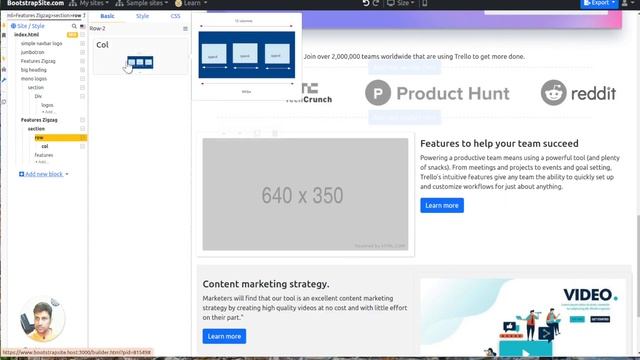Screen dimensions: 640x360
Task: Open the Sample sites dropdown
Action: point(142,3)
